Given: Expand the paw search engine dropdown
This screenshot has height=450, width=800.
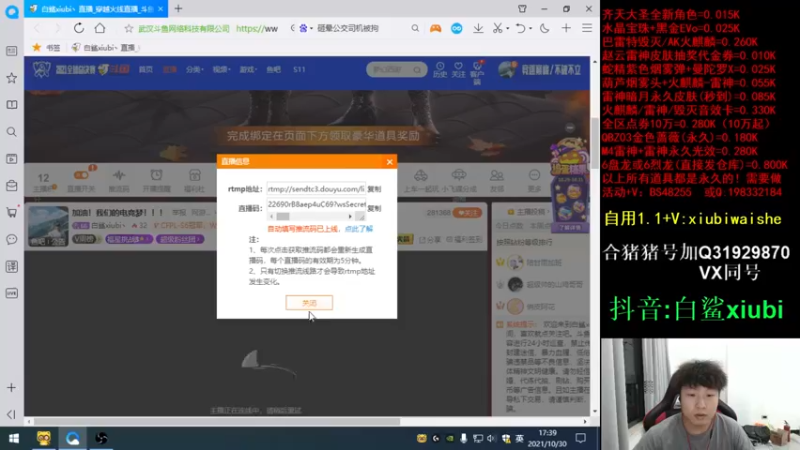Looking at the screenshot, I should [x=311, y=29].
